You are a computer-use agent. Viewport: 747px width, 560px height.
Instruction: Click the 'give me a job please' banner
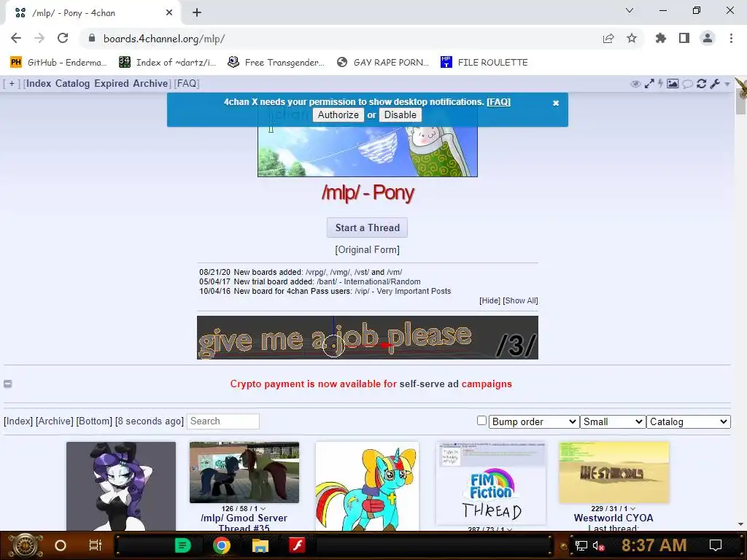(x=368, y=338)
